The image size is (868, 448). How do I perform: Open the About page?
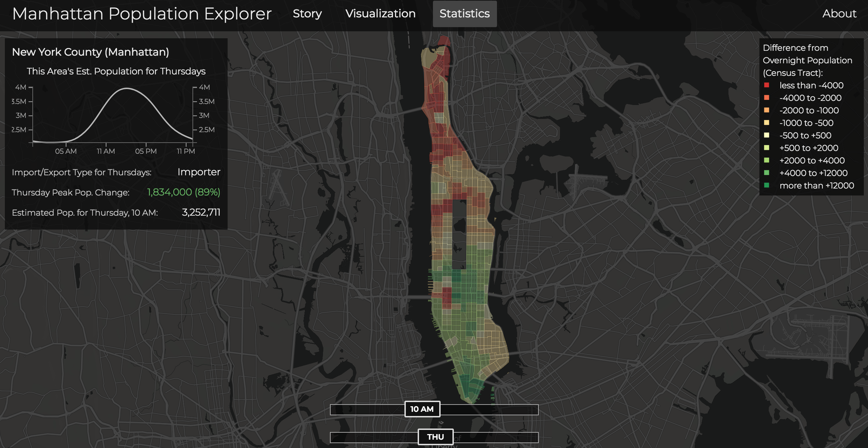point(839,14)
